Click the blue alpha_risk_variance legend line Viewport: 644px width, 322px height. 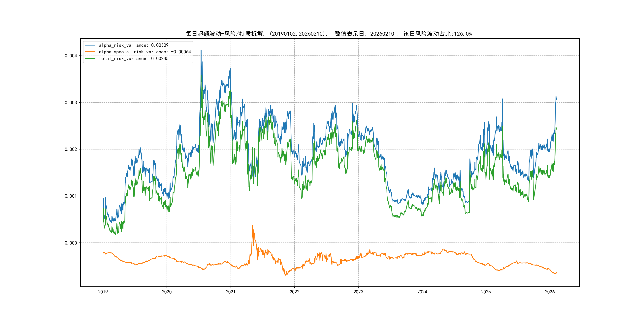pos(90,45)
